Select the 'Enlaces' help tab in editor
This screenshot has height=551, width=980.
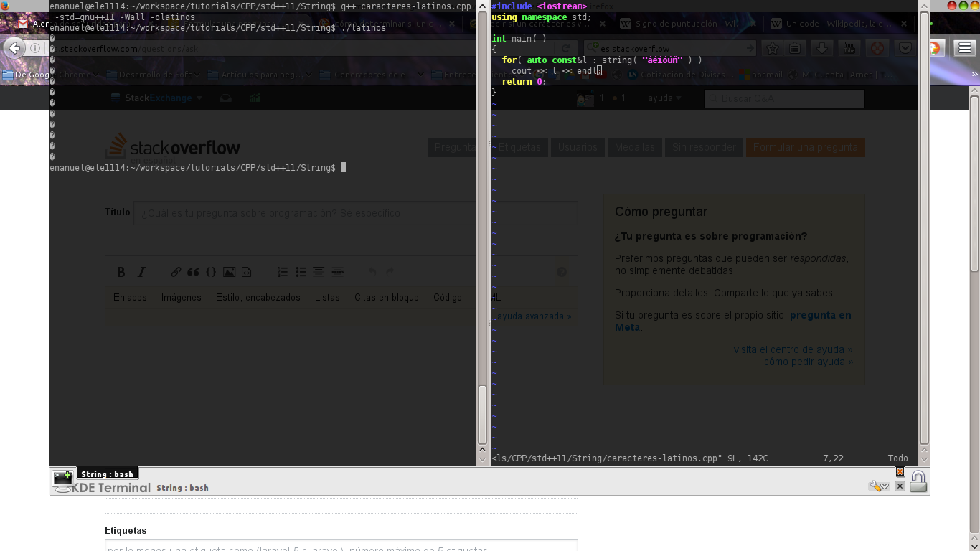coord(130,297)
